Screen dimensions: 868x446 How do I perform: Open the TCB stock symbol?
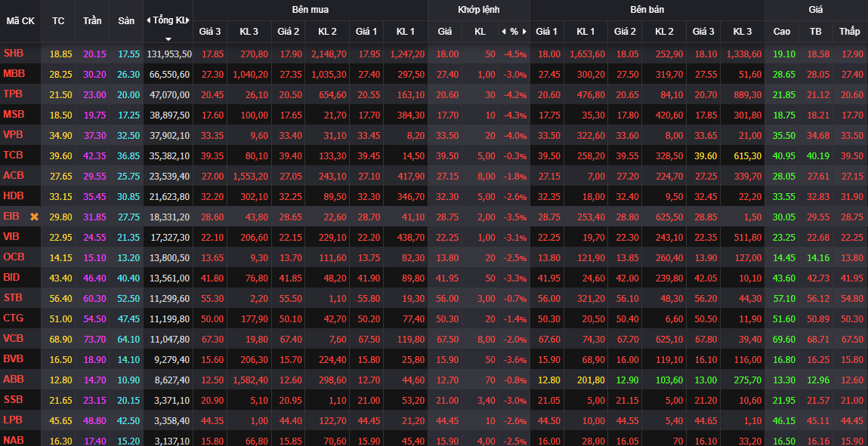pyautogui.click(x=14, y=155)
